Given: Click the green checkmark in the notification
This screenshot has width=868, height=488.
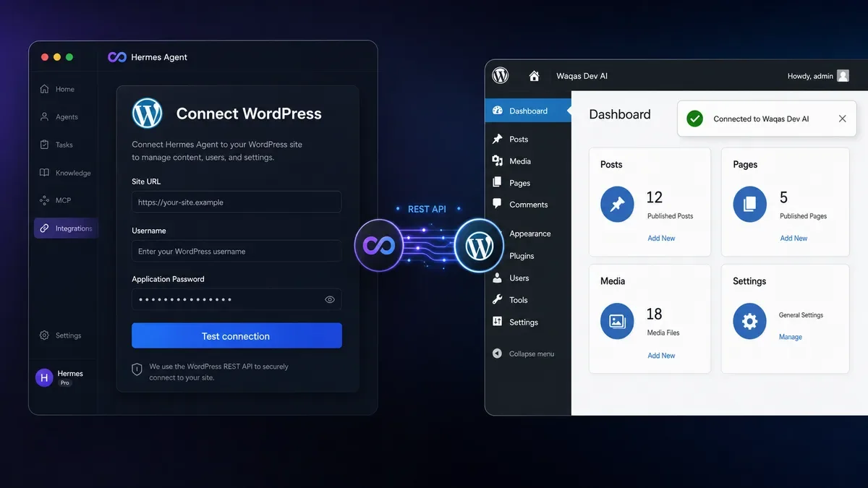Looking at the screenshot, I should (x=695, y=119).
